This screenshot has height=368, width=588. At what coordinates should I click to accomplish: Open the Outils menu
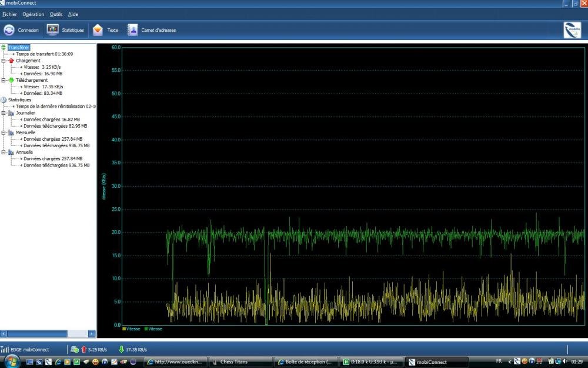(x=56, y=14)
